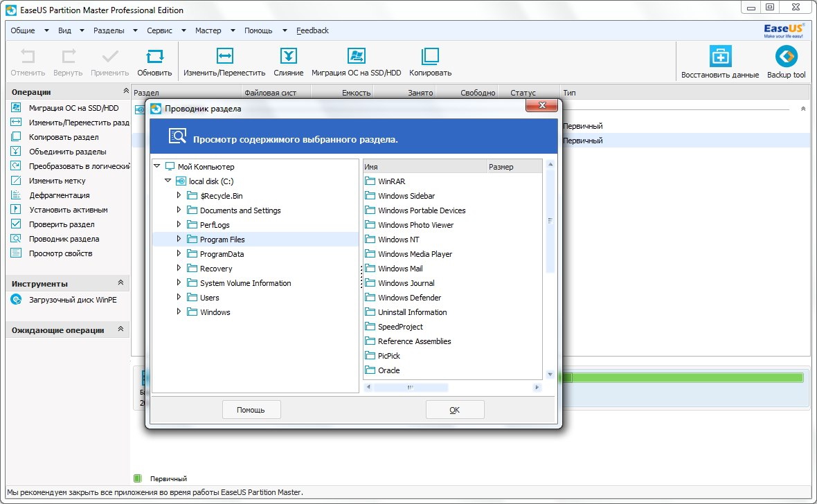Open the Помощь menu
The image size is (817, 504).
point(266,30)
